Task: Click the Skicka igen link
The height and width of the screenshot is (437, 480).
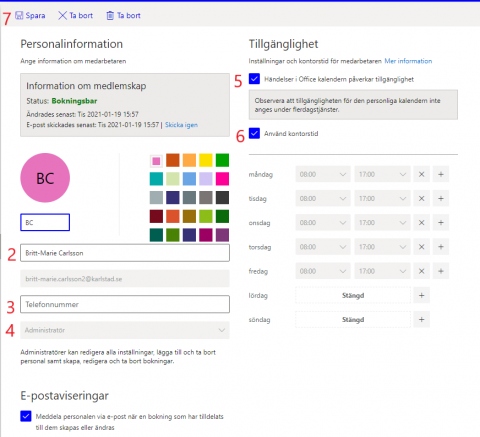Action: point(181,125)
